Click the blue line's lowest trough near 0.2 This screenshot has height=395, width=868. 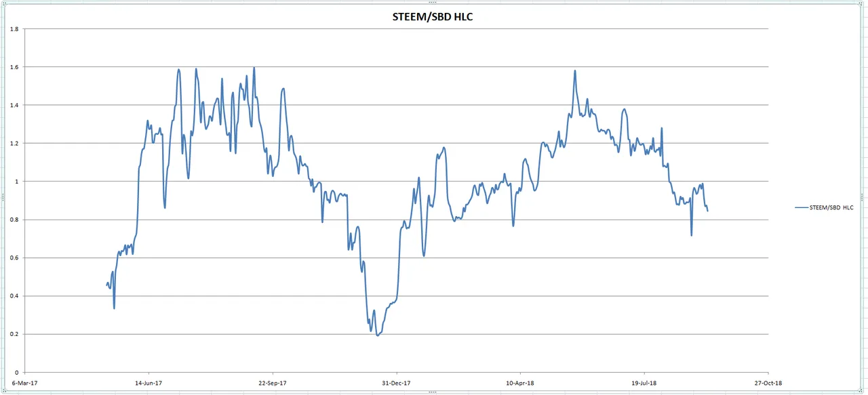[x=378, y=335]
